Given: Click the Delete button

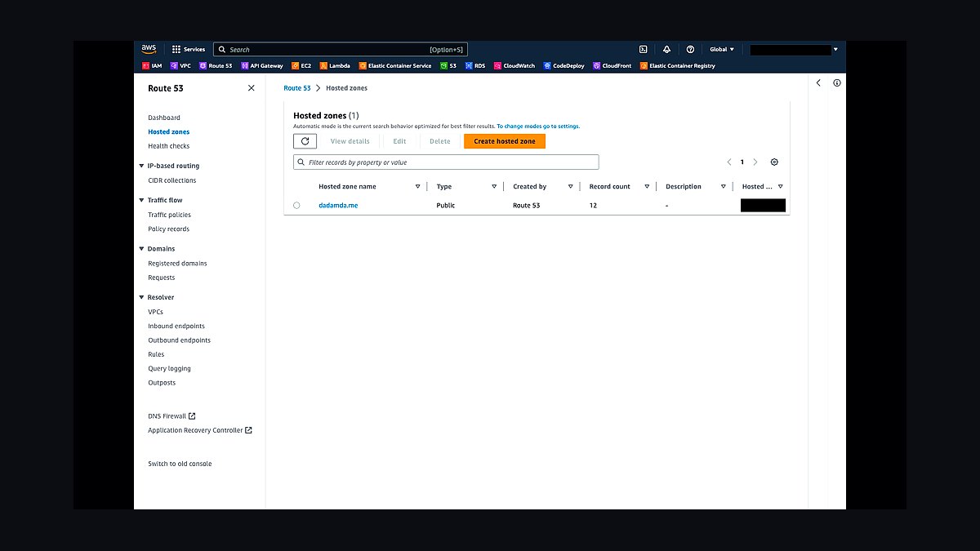Looking at the screenshot, I should (440, 141).
